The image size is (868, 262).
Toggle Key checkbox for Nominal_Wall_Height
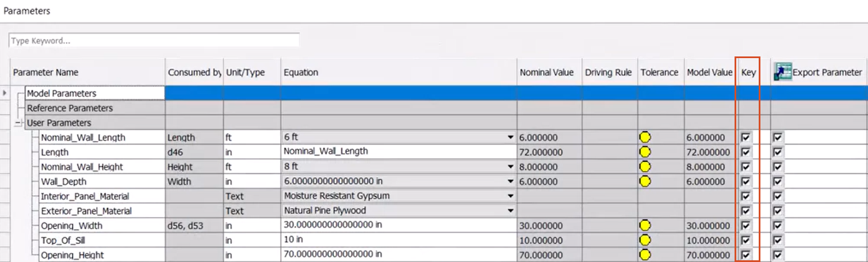point(746,167)
